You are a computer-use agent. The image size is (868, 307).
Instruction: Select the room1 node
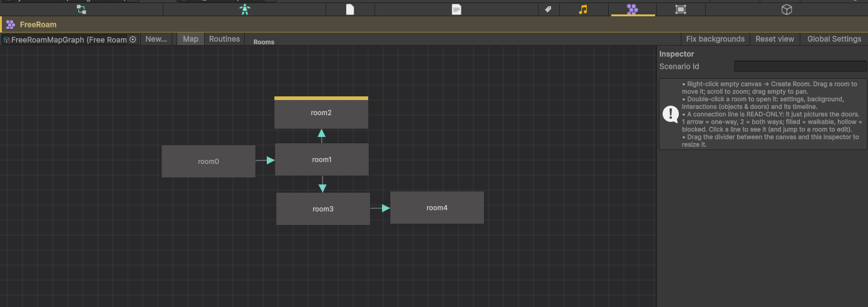[322, 159]
